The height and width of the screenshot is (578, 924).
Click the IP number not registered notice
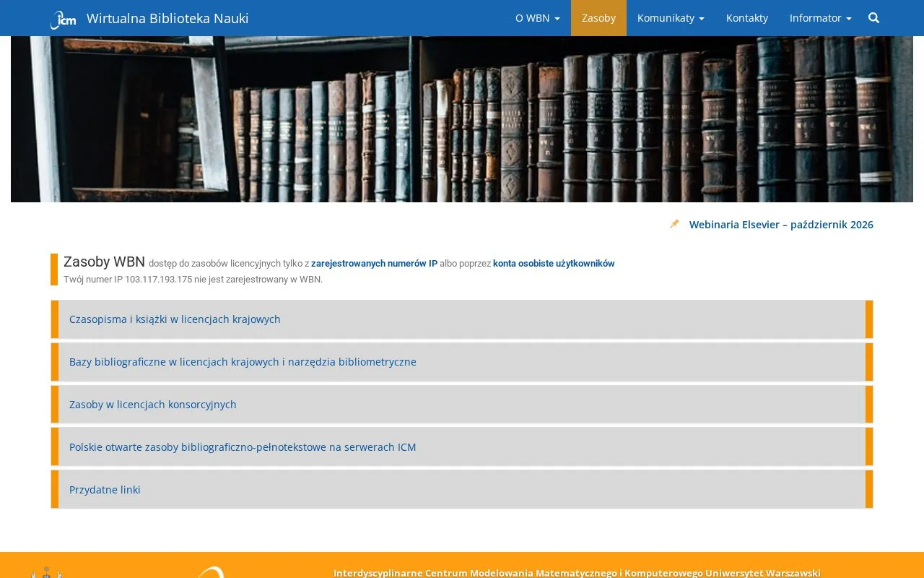tap(193, 280)
